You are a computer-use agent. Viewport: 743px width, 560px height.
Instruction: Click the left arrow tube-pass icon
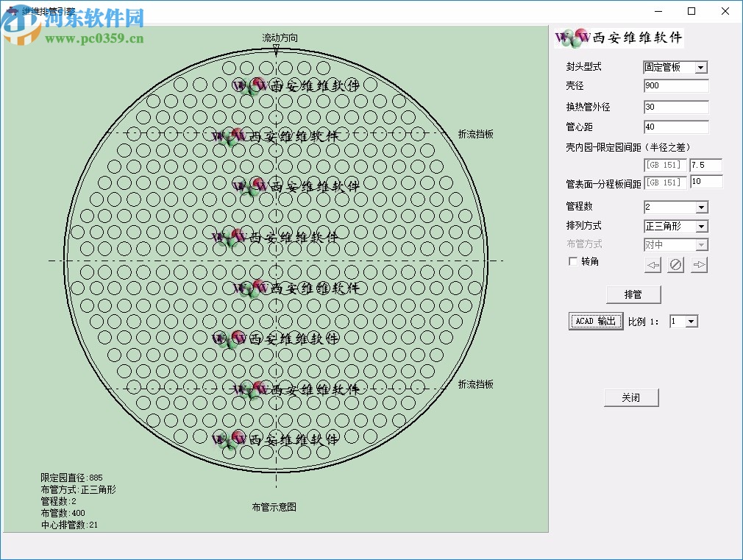coord(653,264)
